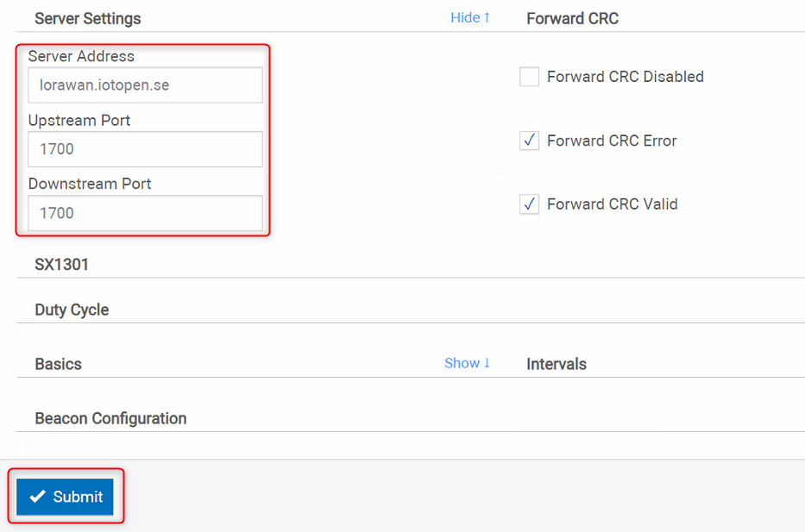
Task: Click the Server Settings section title
Action: tap(88, 18)
